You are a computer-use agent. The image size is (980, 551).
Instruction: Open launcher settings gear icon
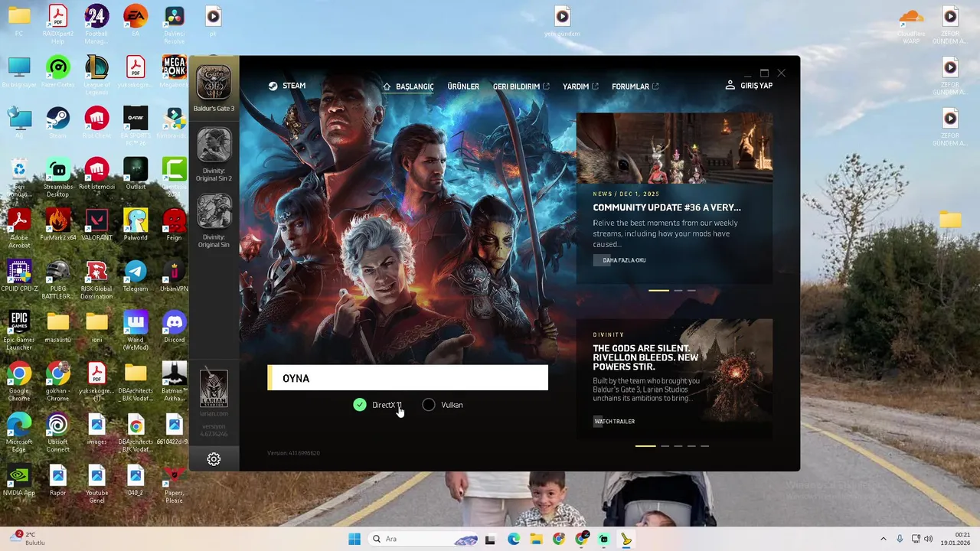214,459
